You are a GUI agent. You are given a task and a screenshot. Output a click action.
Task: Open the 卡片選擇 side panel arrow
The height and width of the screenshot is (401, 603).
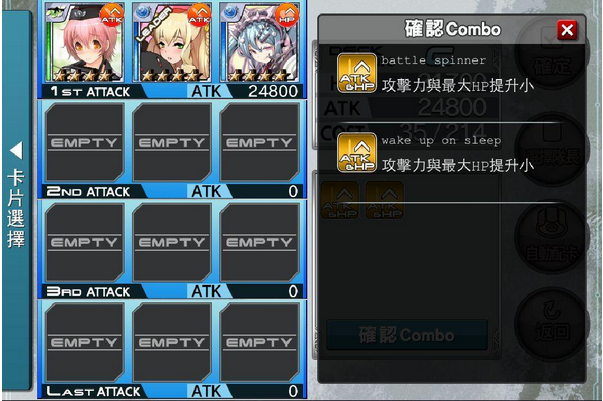(16, 150)
